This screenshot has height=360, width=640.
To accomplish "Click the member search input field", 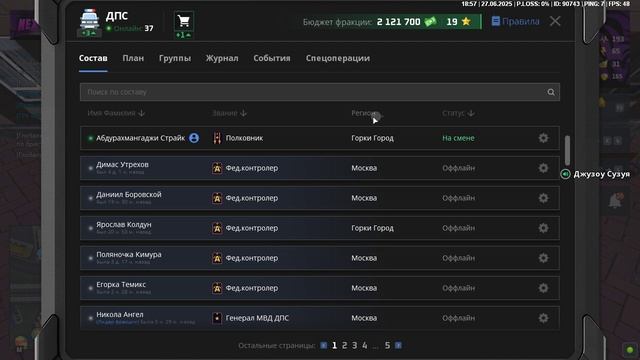I will coord(320,92).
